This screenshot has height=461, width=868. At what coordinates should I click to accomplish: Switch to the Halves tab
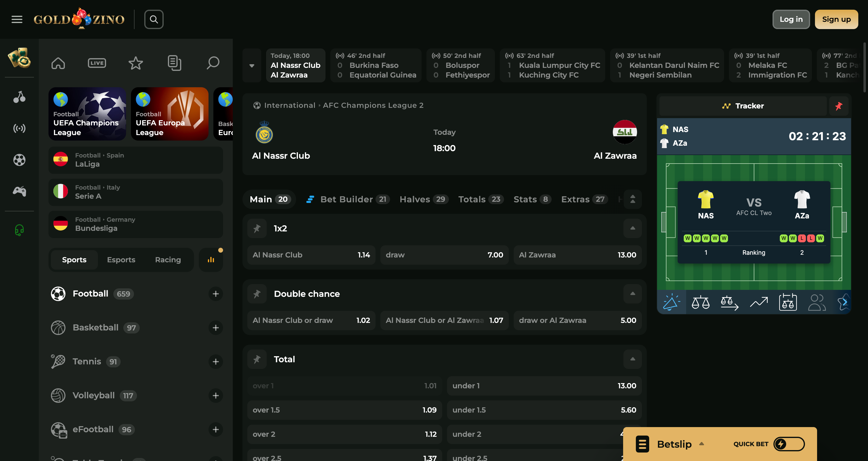[x=424, y=199]
